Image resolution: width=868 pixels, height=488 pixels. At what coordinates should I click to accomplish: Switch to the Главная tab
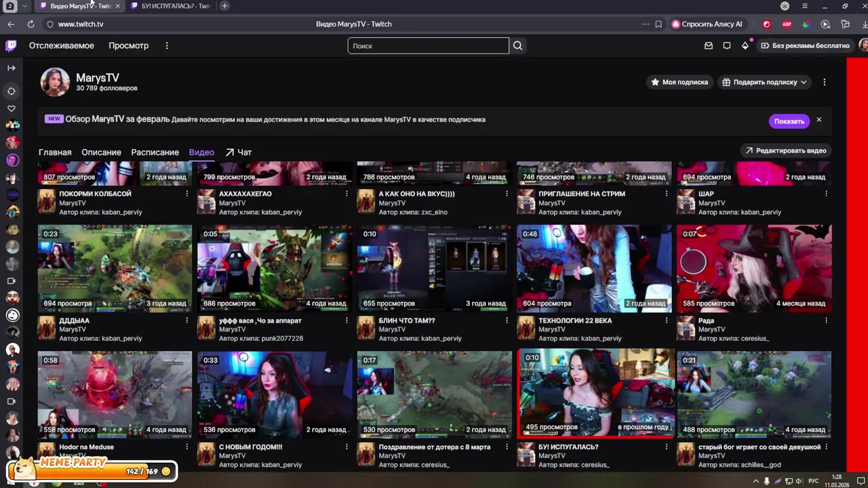pos(55,152)
